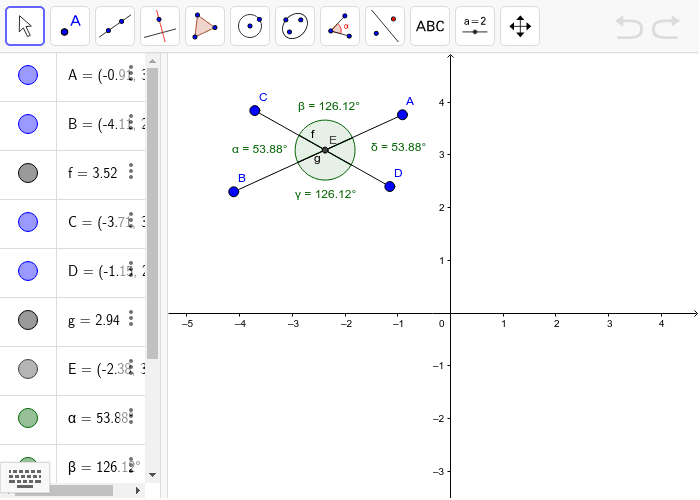Select the Line through two points tool
Viewport: 700px width, 500px height.
115,26
